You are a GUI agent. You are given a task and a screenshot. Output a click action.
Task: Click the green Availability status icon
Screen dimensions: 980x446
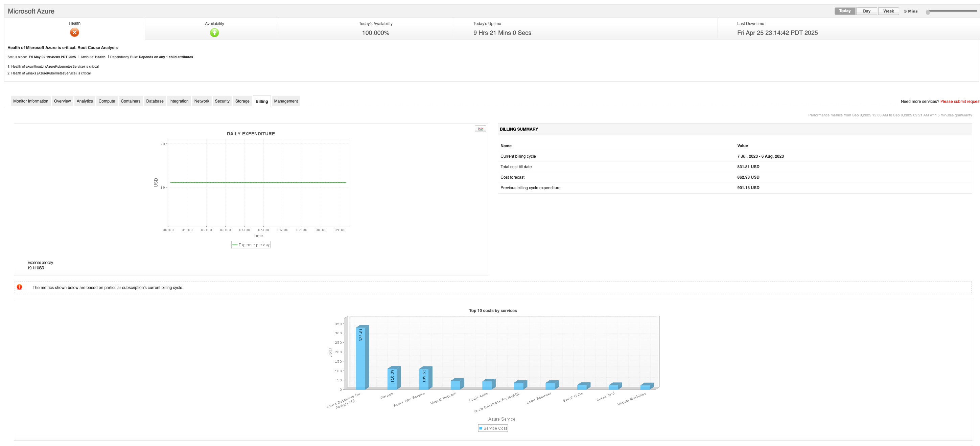(x=214, y=33)
